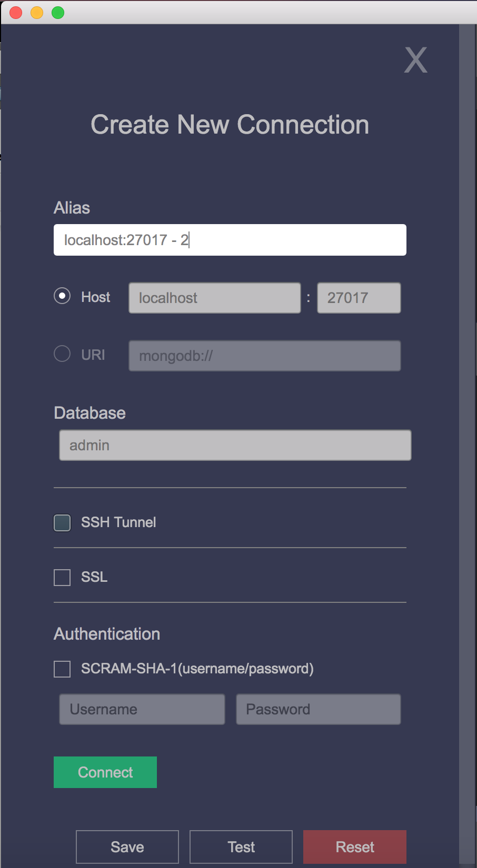This screenshot has width=477, height=868.
Task: Click the port field showing 27017
Action: pos(359,298)
